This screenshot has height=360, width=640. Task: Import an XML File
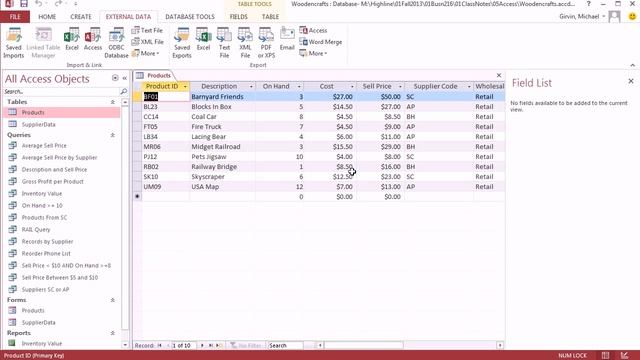pos(148,42)
